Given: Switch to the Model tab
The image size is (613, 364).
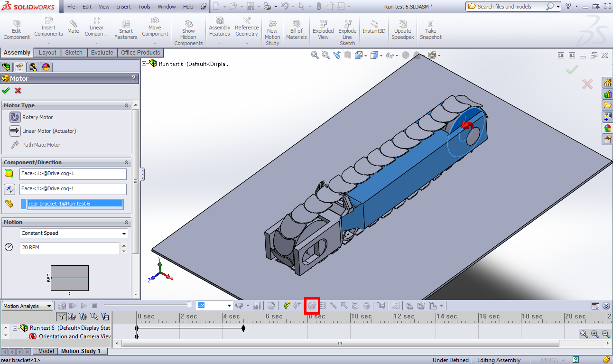Looking at the screenshot, I should coord(46,351).
